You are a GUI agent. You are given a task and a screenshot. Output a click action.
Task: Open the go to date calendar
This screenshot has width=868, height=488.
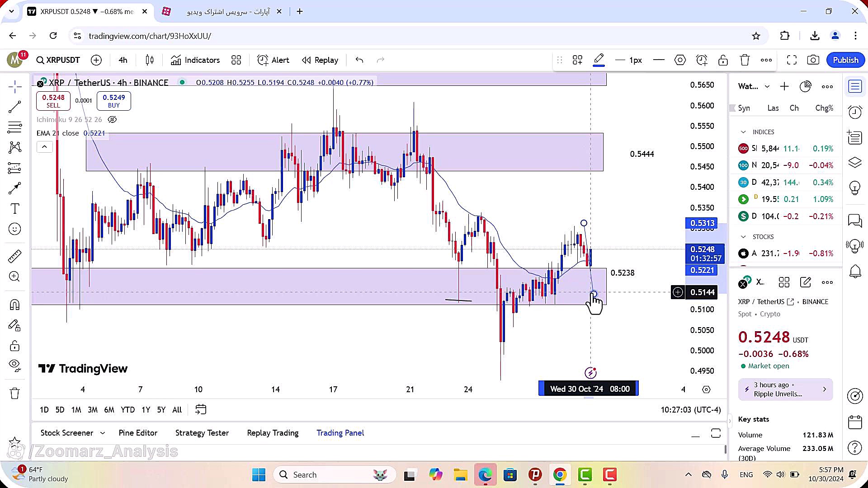pos(201,410)
